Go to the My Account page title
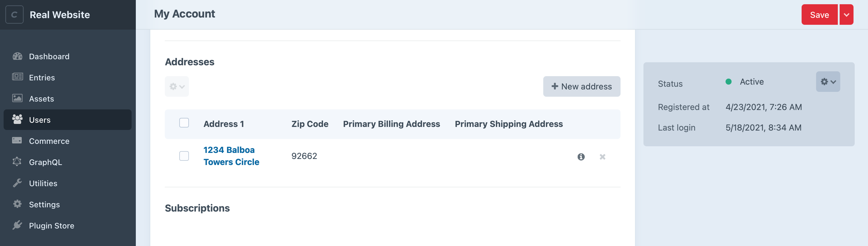 coord(185,14)
